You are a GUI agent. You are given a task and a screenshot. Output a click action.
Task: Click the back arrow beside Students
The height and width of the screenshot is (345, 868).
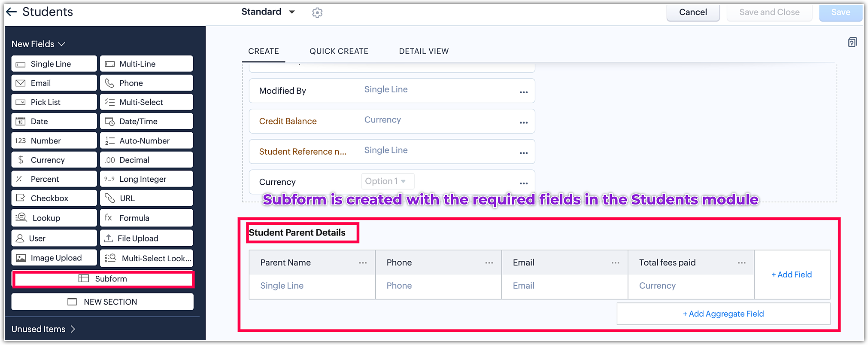click(12, 12)
